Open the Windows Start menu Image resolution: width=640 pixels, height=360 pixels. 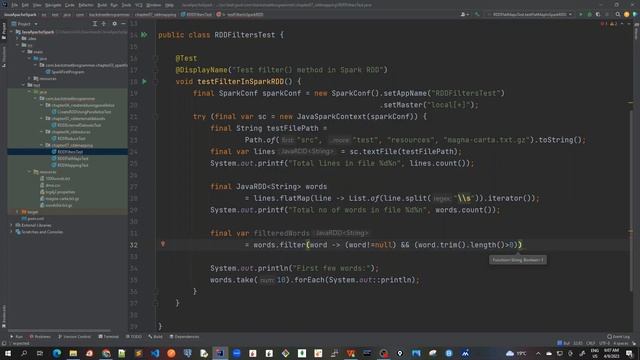pos(7,353)
